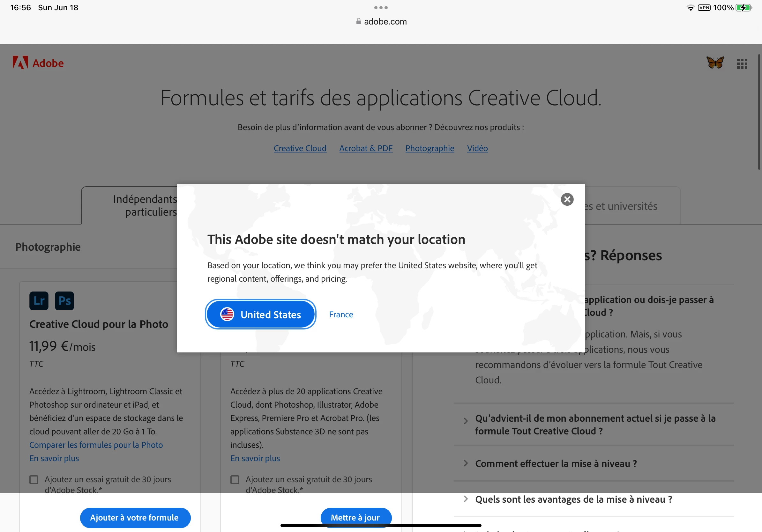Open the butterfly profile avatar
Screen dimensions: 762x532
pos(715,63)
